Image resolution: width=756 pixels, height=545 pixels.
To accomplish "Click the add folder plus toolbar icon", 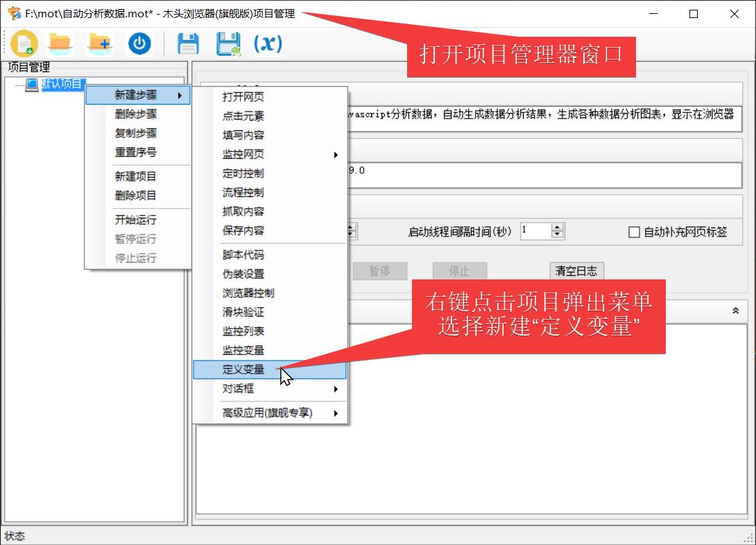I will coord(100,44).
